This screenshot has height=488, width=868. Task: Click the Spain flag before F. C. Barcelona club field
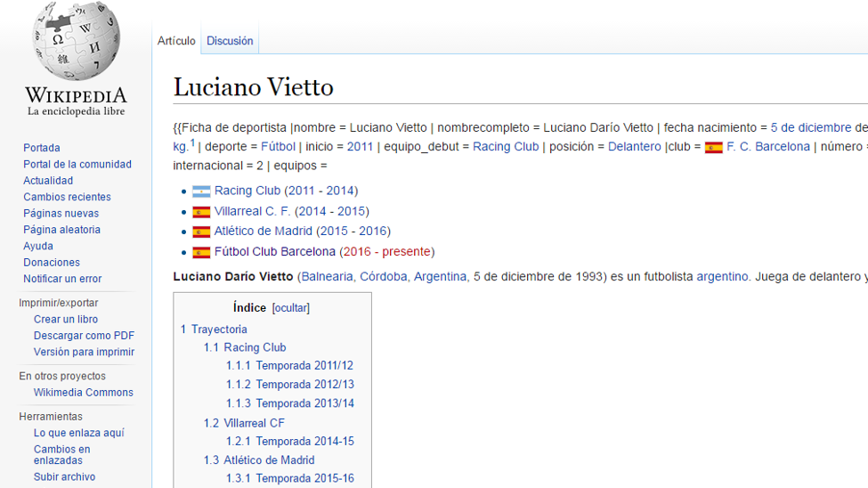pos(713,147)
